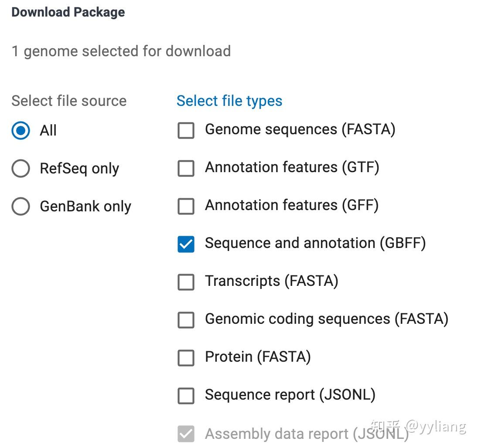Choose GenBank only as file source
478x448 pixels.
pos(20,206)
